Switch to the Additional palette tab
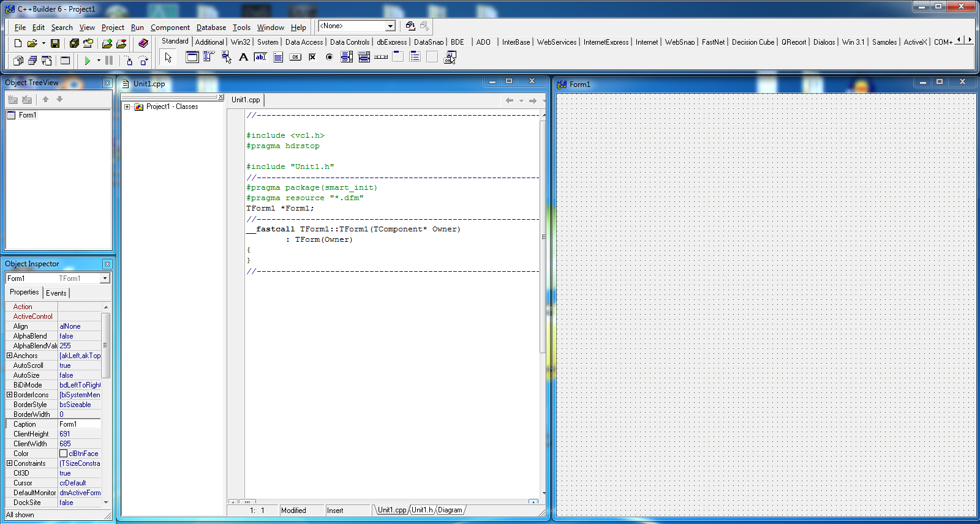The height and width of the screenshot is (524, 980). (x=209, y=42)
